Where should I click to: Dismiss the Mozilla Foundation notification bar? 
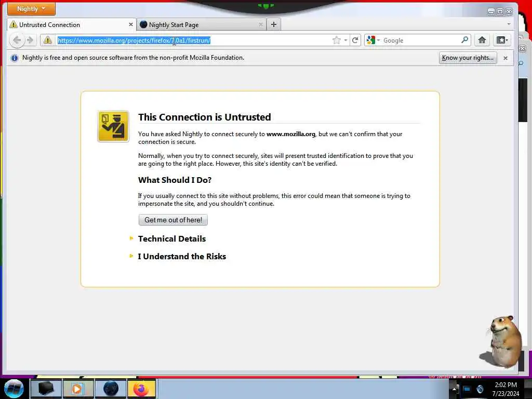pyautogui.click(x=505, y=58)
